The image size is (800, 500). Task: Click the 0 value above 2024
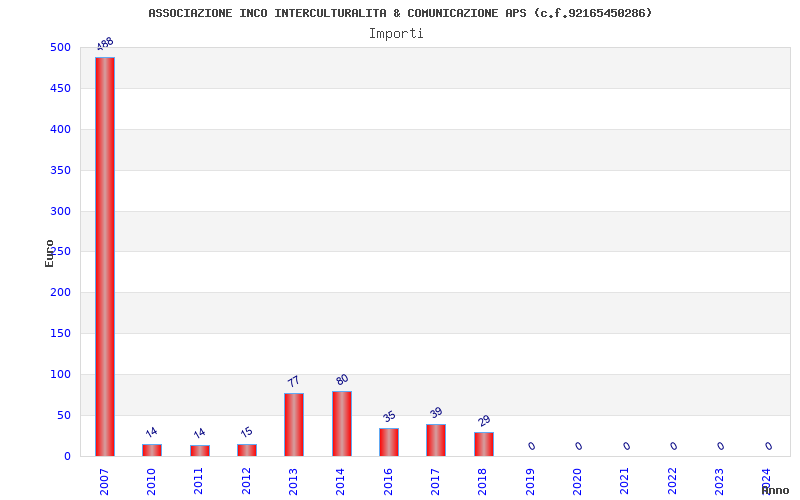[x=768, y=446]
